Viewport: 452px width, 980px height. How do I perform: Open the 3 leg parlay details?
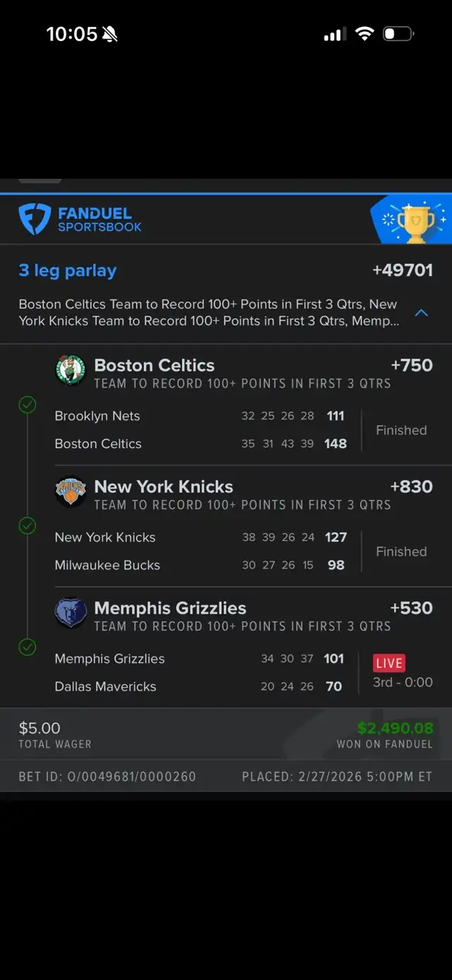[67, 270]
